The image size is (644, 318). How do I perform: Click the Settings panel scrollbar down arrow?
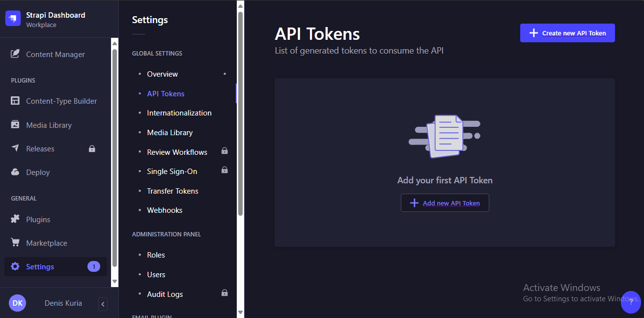[240, 312]
